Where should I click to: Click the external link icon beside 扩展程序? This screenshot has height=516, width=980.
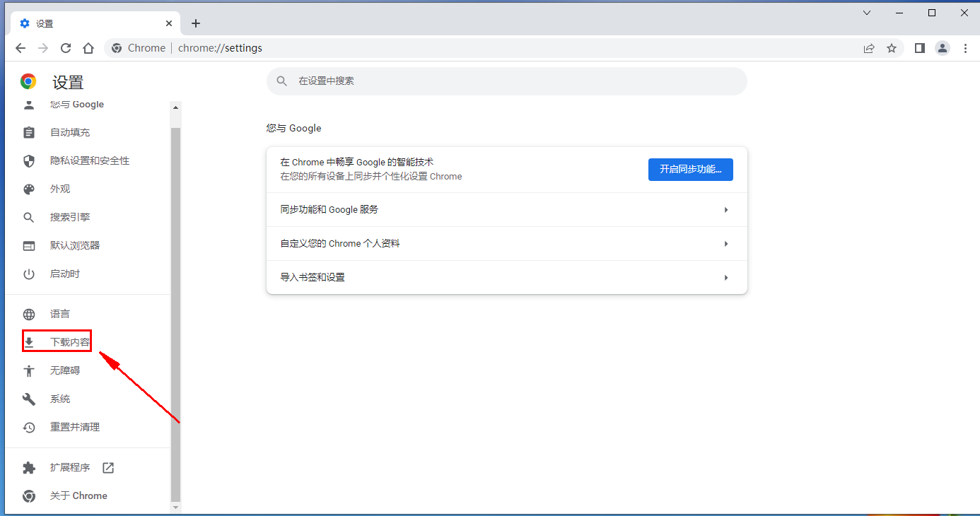[108, 467]
